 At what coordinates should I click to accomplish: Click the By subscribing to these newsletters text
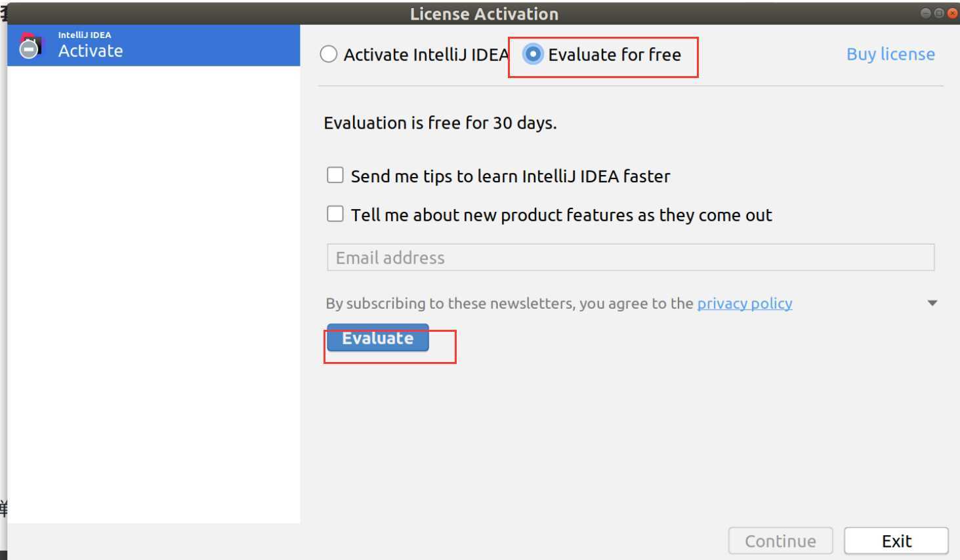pos(509,304)
